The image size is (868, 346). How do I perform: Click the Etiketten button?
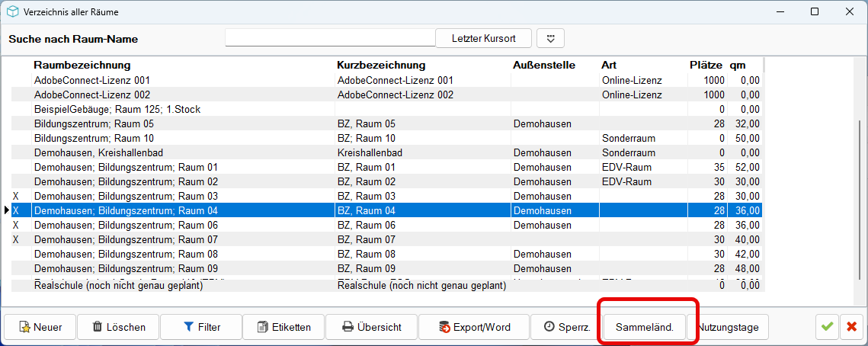click(x=283, y=327)
